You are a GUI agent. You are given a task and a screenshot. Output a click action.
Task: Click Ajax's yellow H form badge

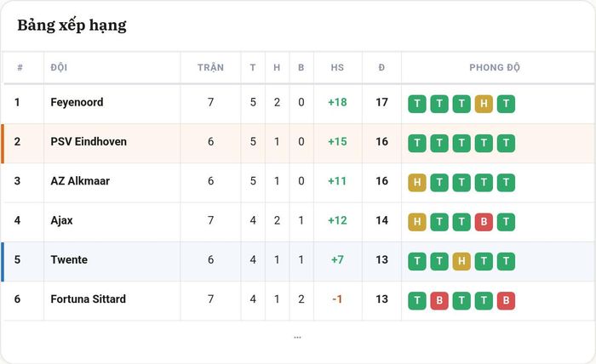[417, 222]
